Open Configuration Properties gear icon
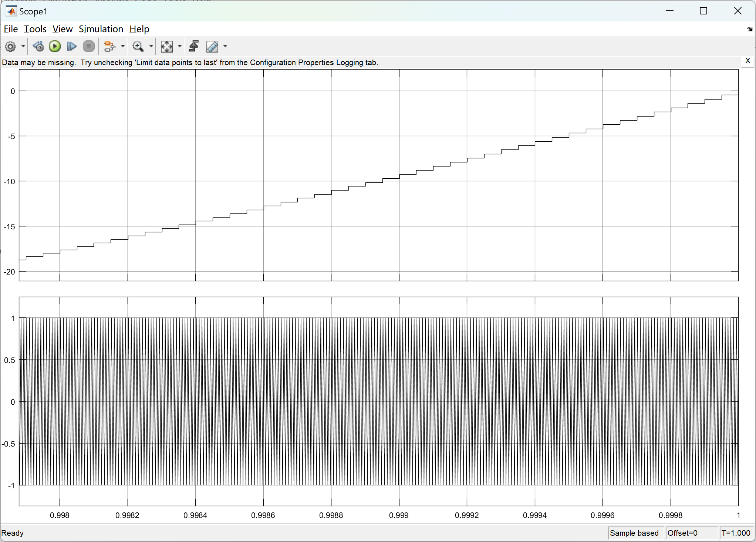Screen dimensions: 756x542 pos(10,47)
